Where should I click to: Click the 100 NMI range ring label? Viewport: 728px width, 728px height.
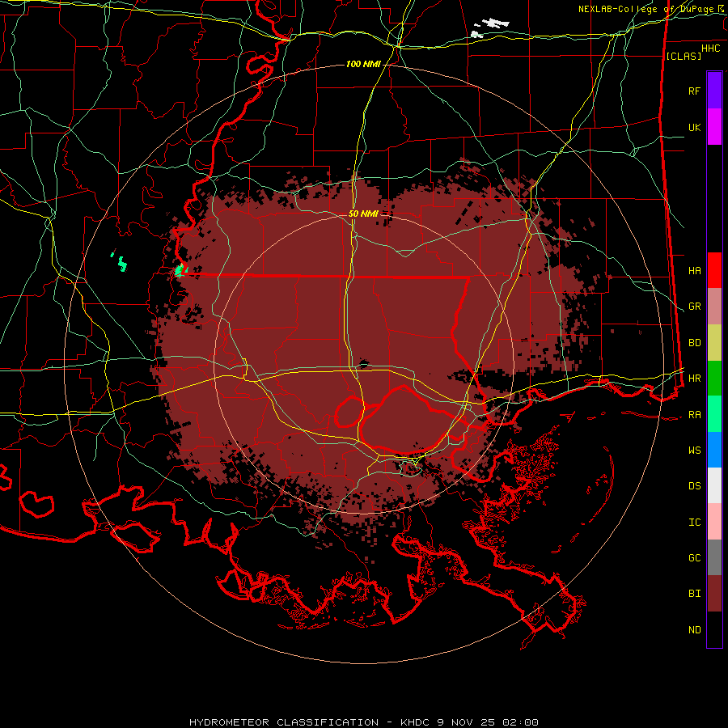[363, 64]
